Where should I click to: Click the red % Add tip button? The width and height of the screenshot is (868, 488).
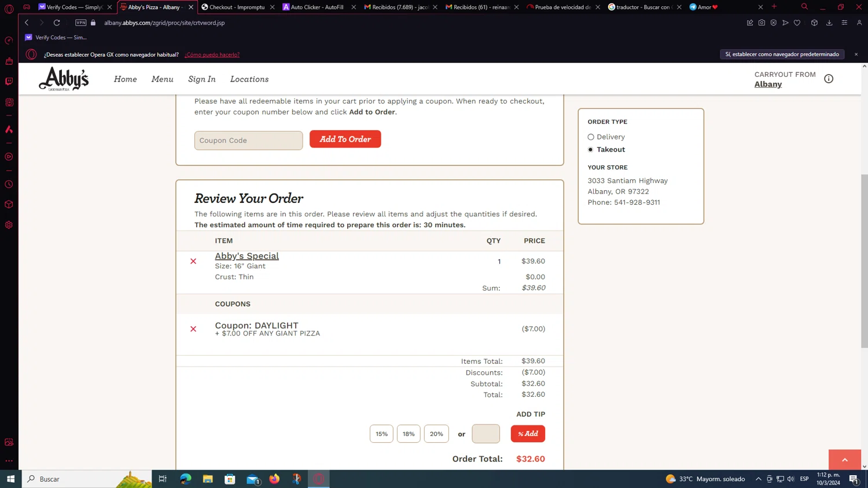pos(528,434)
